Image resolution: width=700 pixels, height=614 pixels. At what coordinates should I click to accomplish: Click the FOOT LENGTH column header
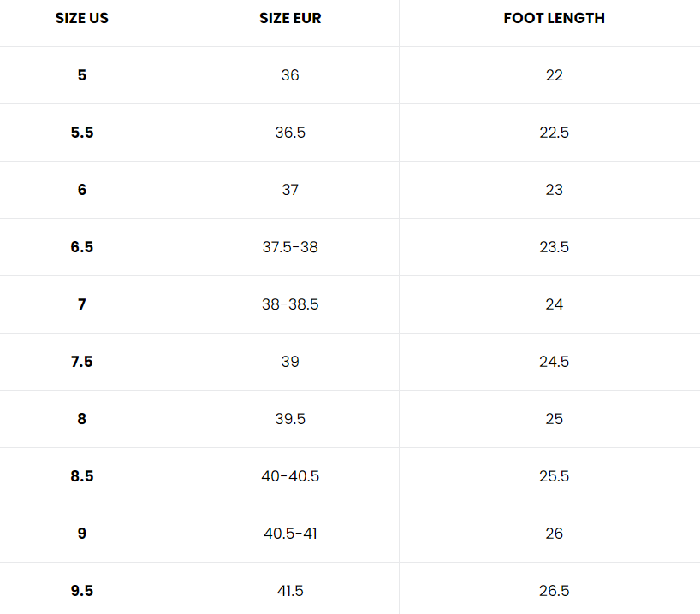point(554,18)
